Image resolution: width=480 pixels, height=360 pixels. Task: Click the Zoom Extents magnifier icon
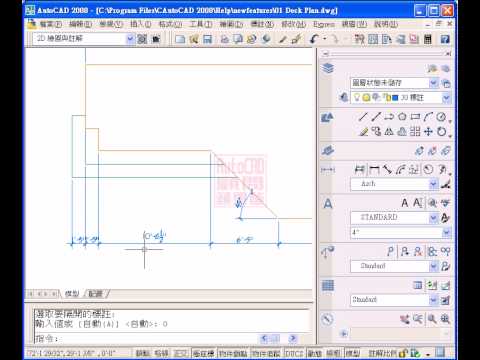tap(445, 319)
